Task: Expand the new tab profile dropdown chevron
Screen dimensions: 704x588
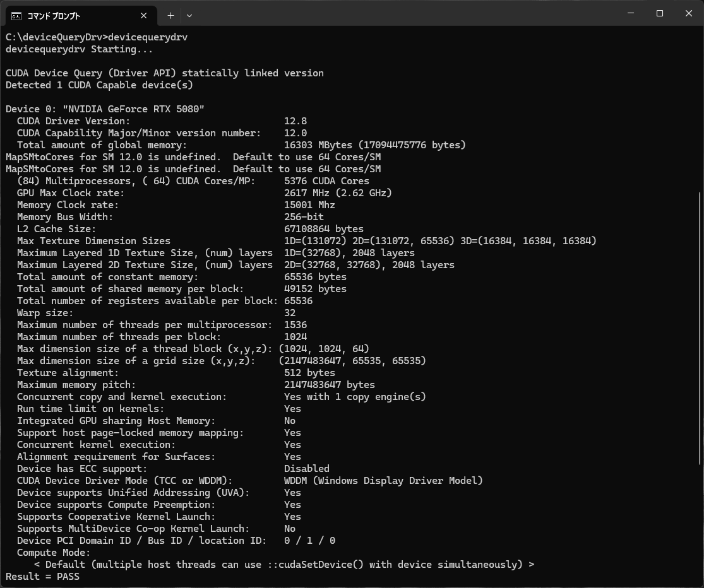Action: pyautogui.click(x=189, y=15)
